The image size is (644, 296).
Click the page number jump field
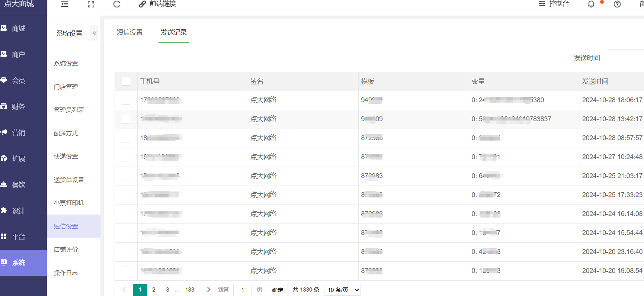coord(243,290)
